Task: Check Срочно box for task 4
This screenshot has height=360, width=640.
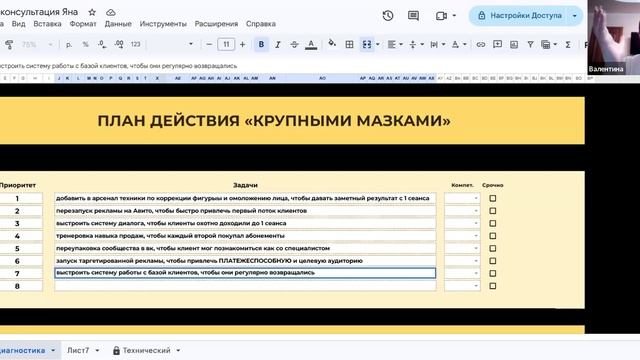Action: [x=493, y=236]
